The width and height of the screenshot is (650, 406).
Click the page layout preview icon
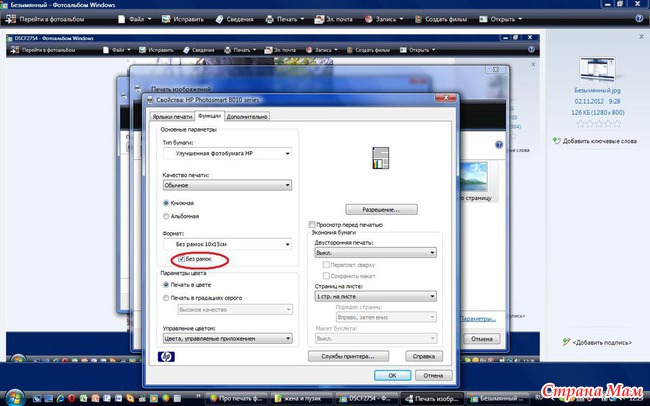[x=381, y=158]
